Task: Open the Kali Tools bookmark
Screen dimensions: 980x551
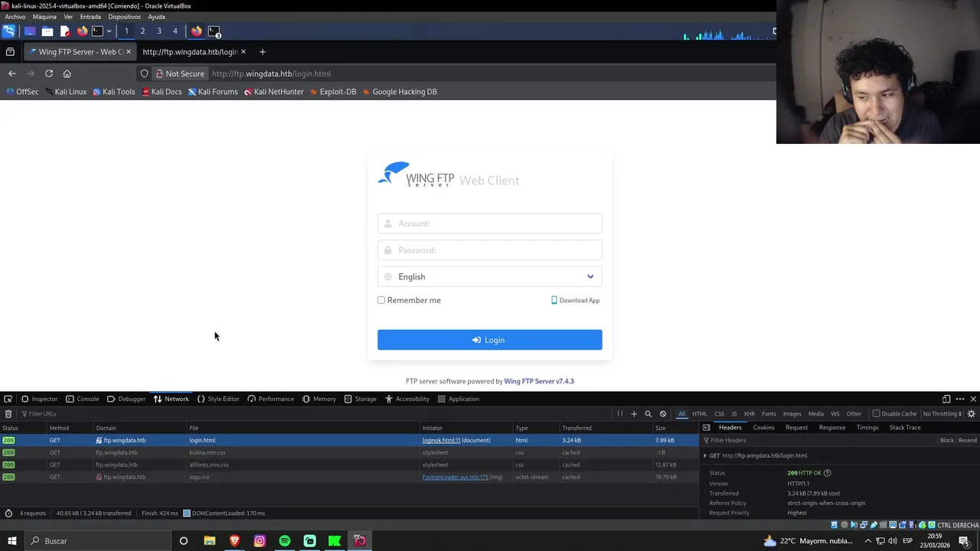Action: (113, 92)
